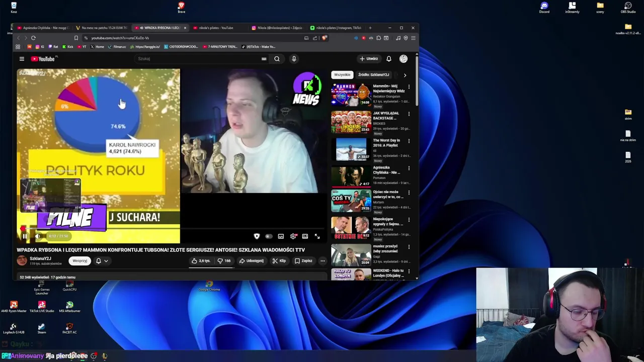Viewport: 644px width, 362px height.
Task: Dislike the video with thumbs down
Action: point(224,261)
